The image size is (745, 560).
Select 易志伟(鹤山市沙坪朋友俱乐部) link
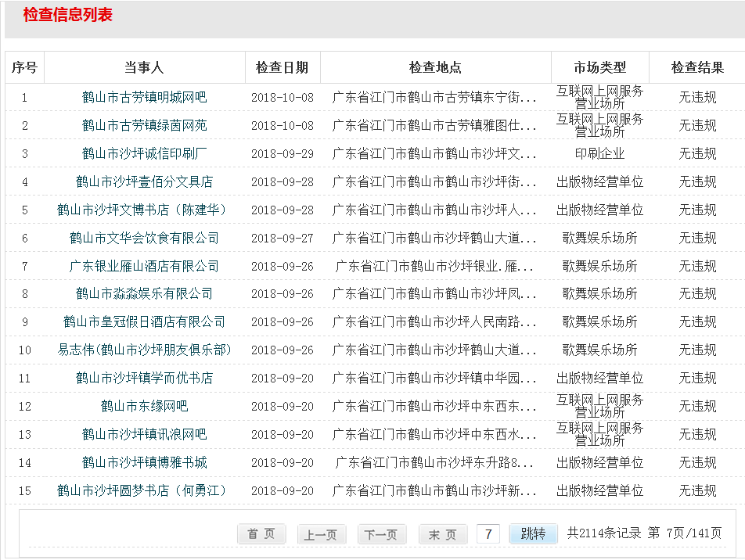coord(144,350)
